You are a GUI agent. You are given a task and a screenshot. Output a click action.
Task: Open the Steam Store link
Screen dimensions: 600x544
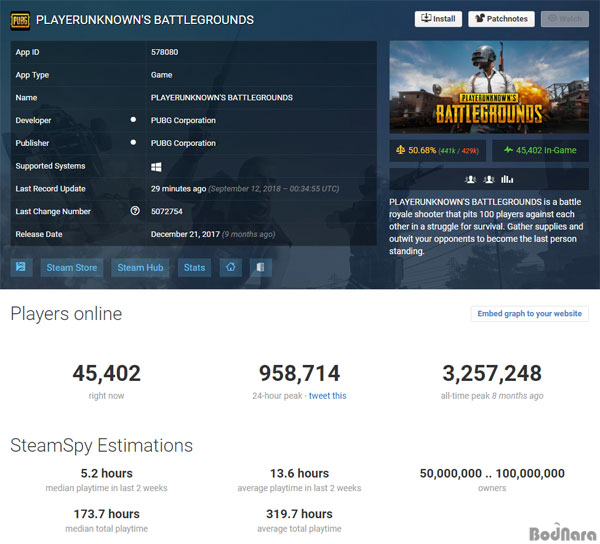pyautogui.click(x=72, y=267)
